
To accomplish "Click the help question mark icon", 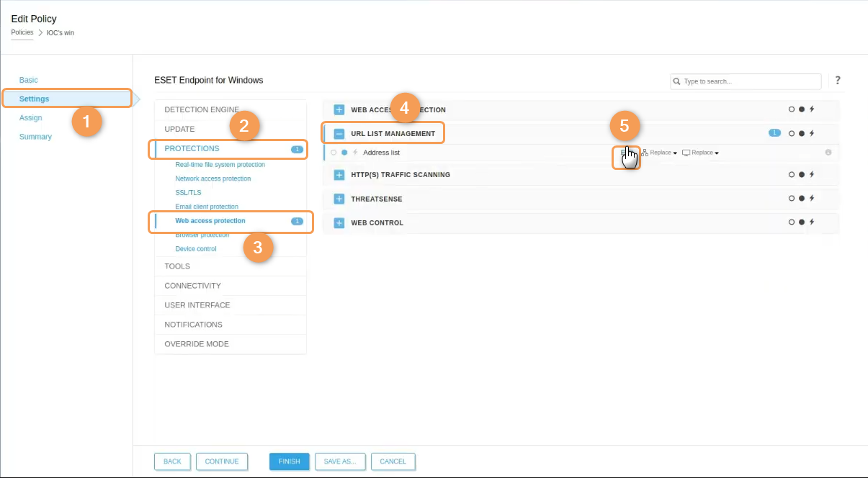I will pyautogui.click(x=838, y=81).
